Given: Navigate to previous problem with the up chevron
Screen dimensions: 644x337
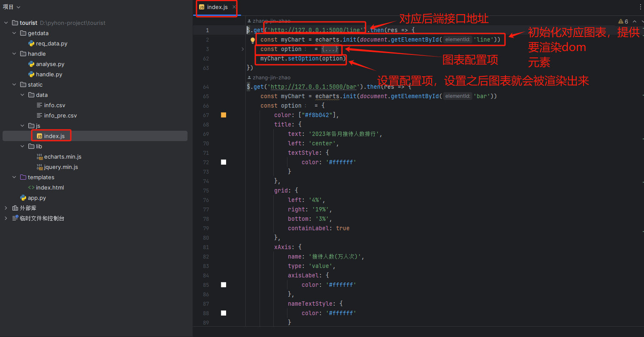Looking at the screenshot, I should [634, 21].
